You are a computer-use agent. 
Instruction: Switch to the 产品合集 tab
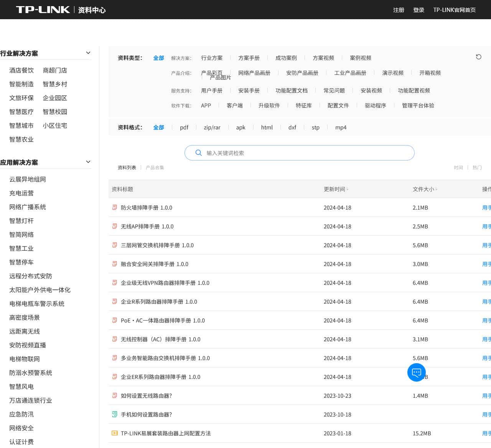click(x=155, y=167)
